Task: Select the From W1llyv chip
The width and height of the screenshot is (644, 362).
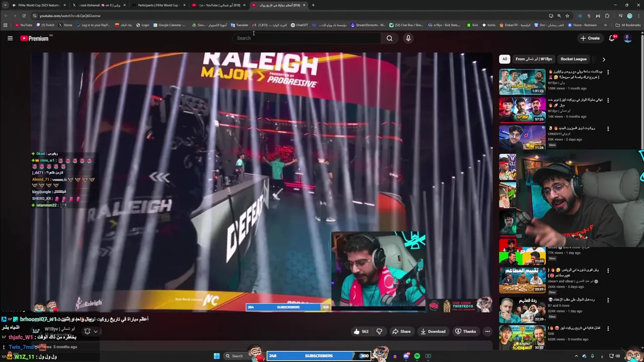Action: pyautogui.click(x=534, y=59)
